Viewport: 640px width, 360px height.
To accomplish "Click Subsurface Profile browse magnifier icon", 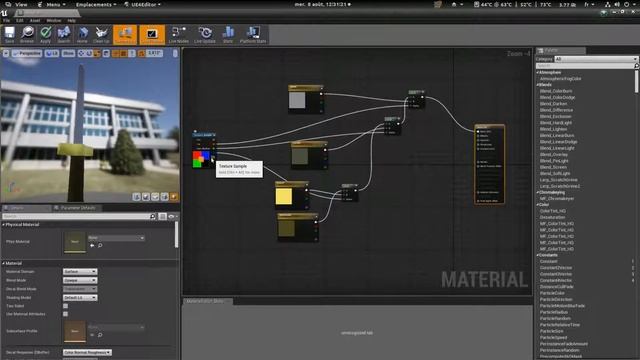I will click(100, 335).
